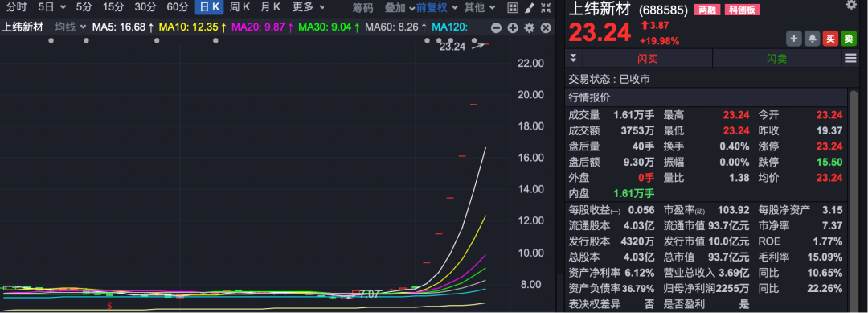Viewport: 868px width, 313px height.
Task: Select the drawing brush tool
Action: [x=529, y=8]
